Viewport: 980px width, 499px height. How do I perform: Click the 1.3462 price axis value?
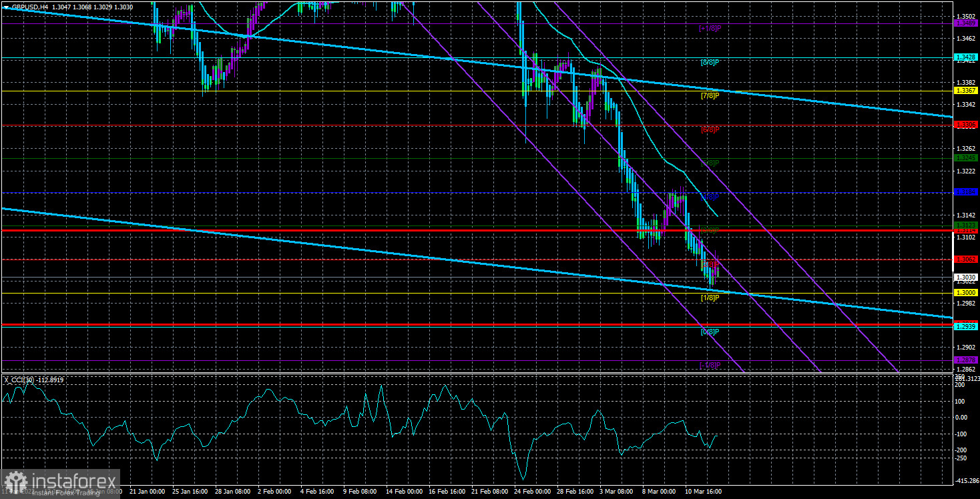[x=966, y=39]
